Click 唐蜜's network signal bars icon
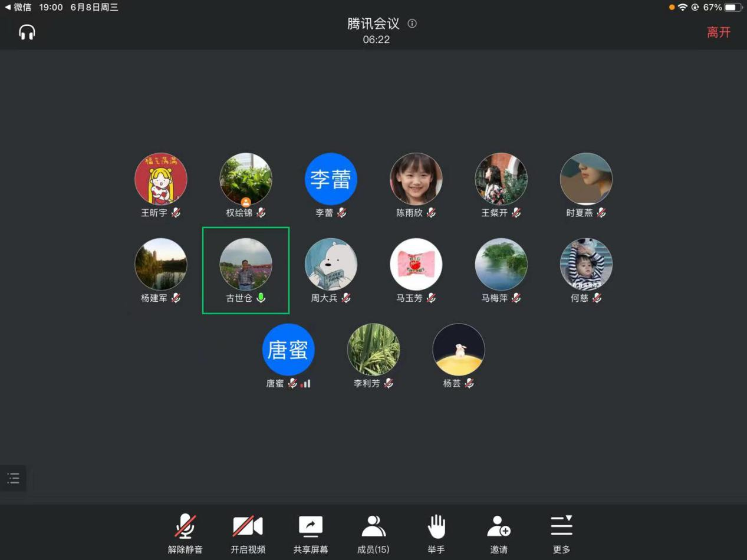This screenshot has width=747, height=560. [305, 384]
